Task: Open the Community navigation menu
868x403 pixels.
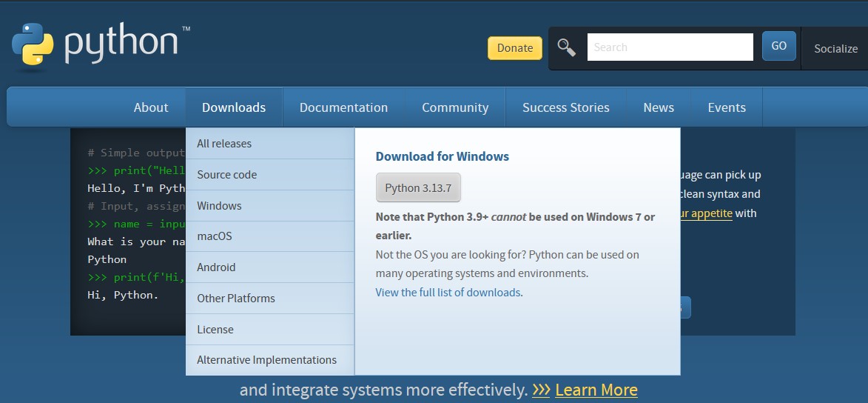Action: (455, 107)
